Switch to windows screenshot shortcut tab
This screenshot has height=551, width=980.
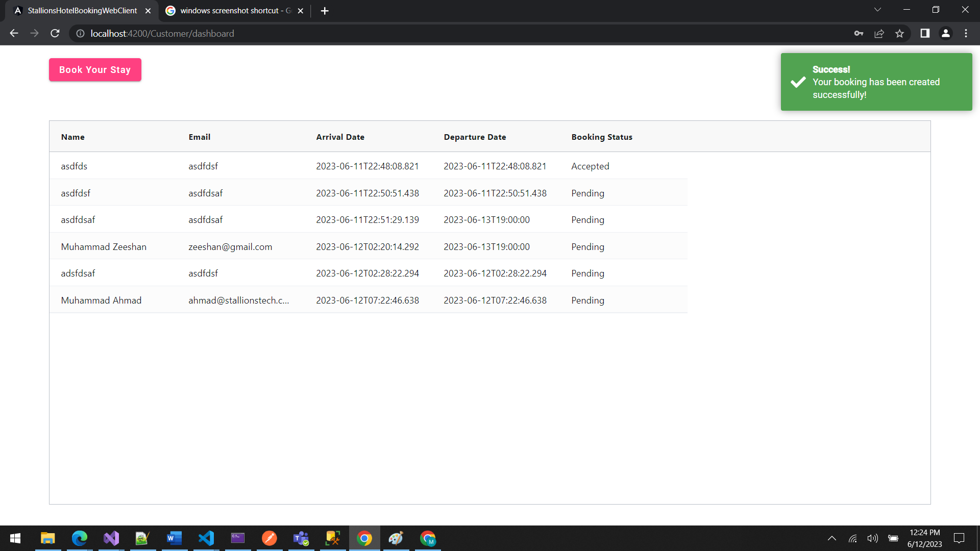click(x=235, y=11)
